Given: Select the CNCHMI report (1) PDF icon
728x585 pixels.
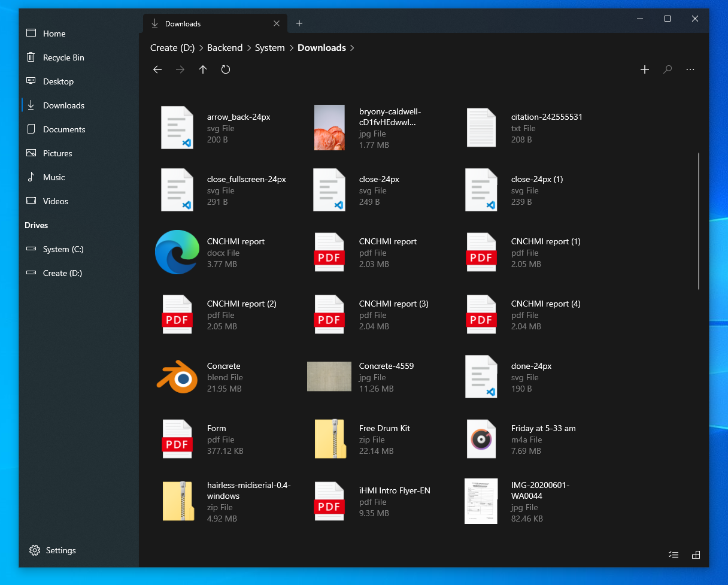Looking at the screenshot, I should pyautogui.click(x=481, y=252).
